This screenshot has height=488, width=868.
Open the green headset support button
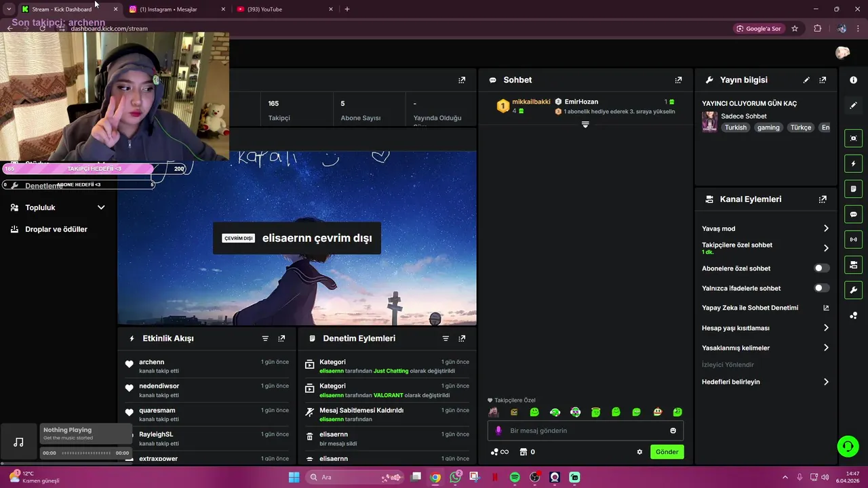pos(848,446)
